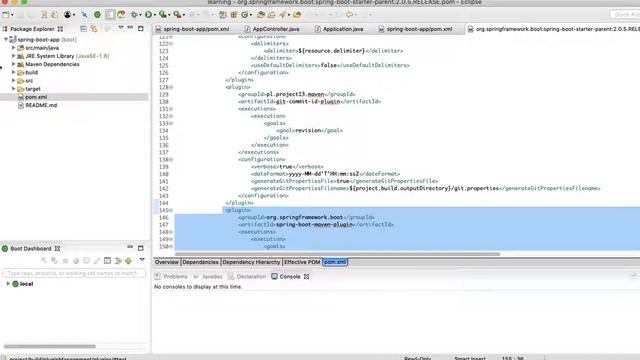This screenshot has width=640, height=360.
Task: Minimize the Package Explorer view
Action: (130, 28)
